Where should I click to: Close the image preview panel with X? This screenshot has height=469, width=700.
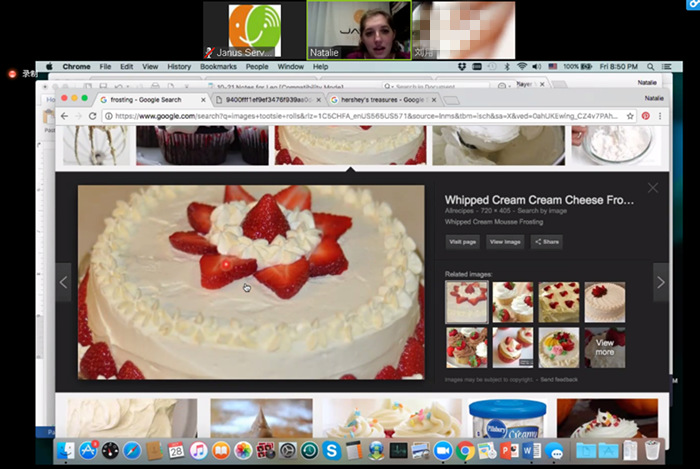(x=653, y=188)
